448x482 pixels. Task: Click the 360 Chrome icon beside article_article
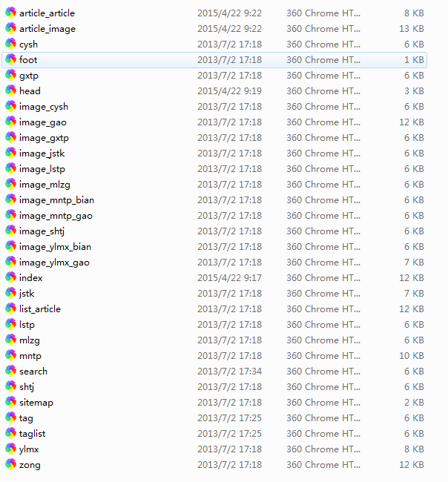(x=11, y=13)
